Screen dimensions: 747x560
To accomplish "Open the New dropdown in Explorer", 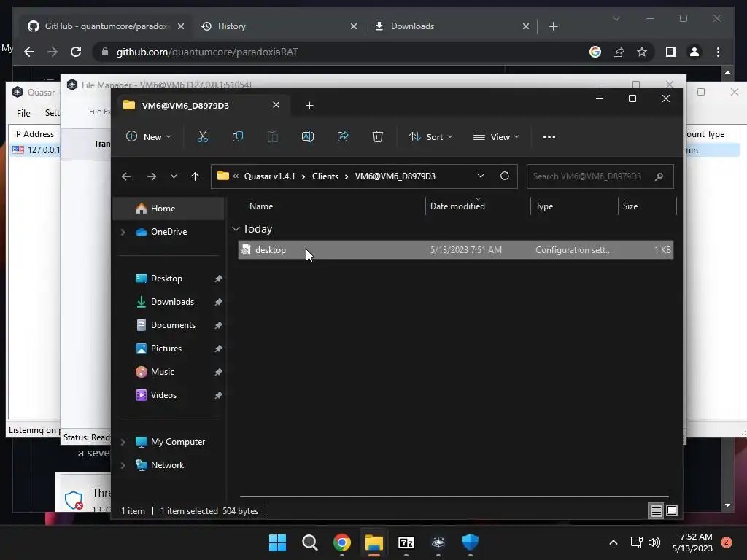I will (148, 136).
